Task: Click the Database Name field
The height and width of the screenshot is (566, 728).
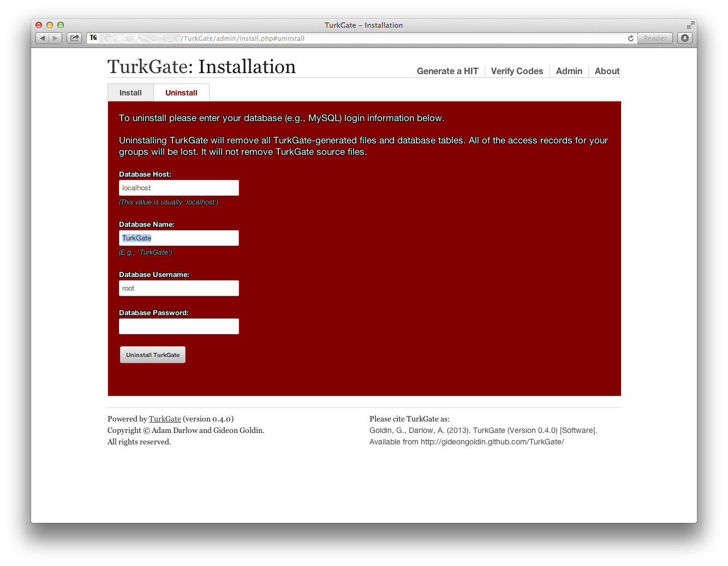Action: pos(179,238)
